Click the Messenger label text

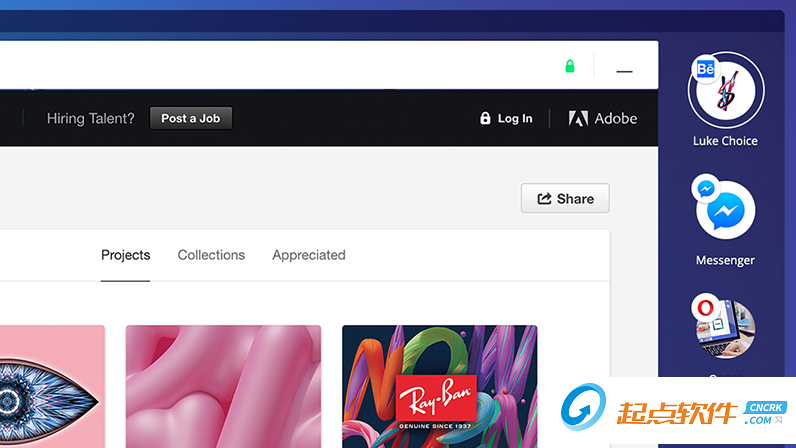tap(725, 261)
